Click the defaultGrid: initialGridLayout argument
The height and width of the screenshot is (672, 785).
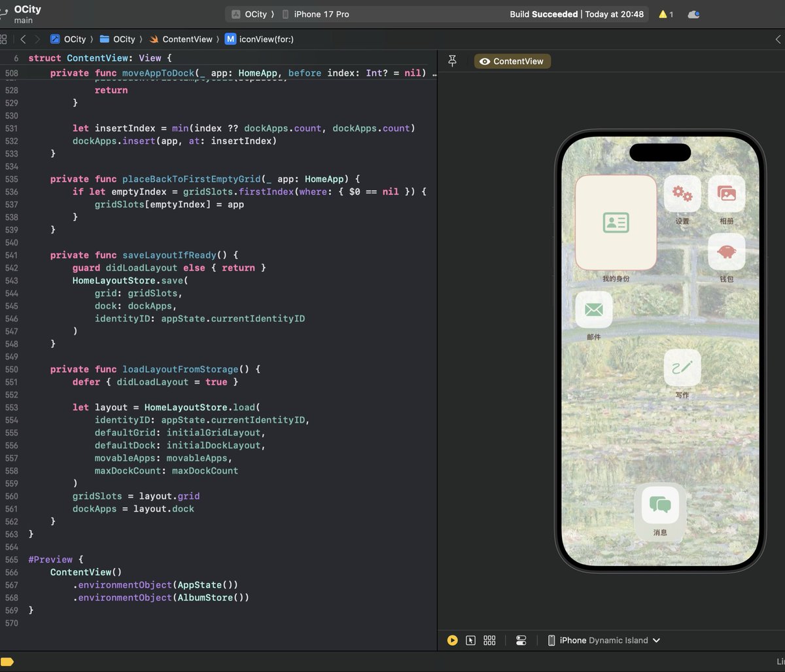180,433
